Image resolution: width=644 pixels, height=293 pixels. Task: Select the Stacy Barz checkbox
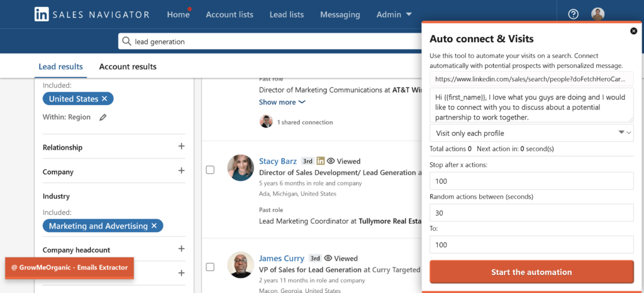tap(210, 170)
